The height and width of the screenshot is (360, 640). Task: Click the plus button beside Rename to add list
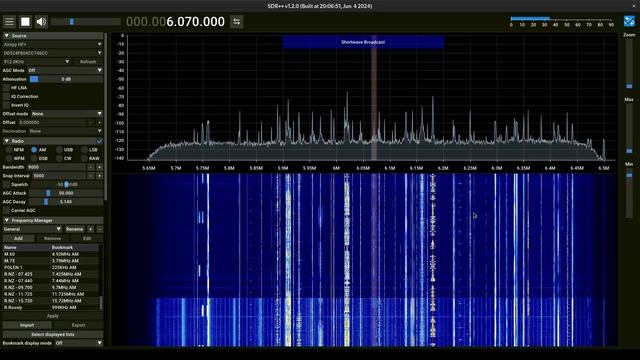tap(91, 229)
